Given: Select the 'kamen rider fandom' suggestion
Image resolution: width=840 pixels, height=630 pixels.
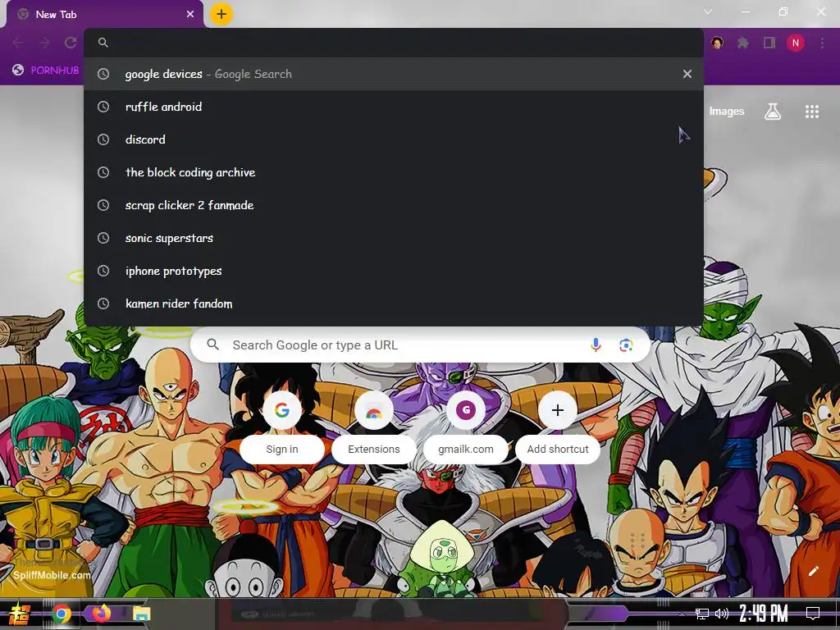Looking at the screenshot, I should click(394, 304).
